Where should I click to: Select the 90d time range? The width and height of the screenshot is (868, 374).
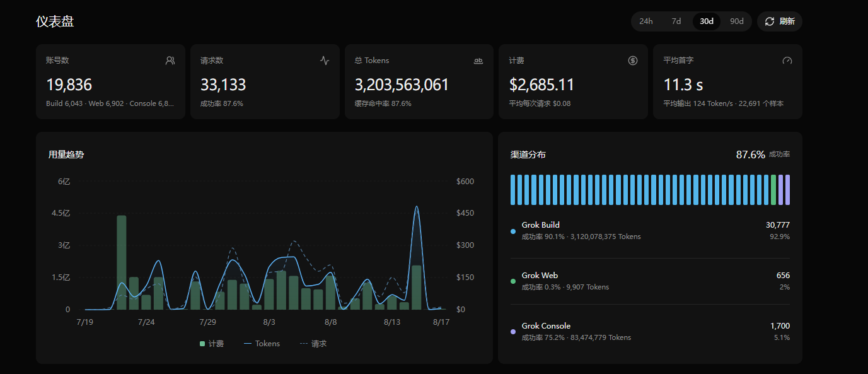point(737,21)
